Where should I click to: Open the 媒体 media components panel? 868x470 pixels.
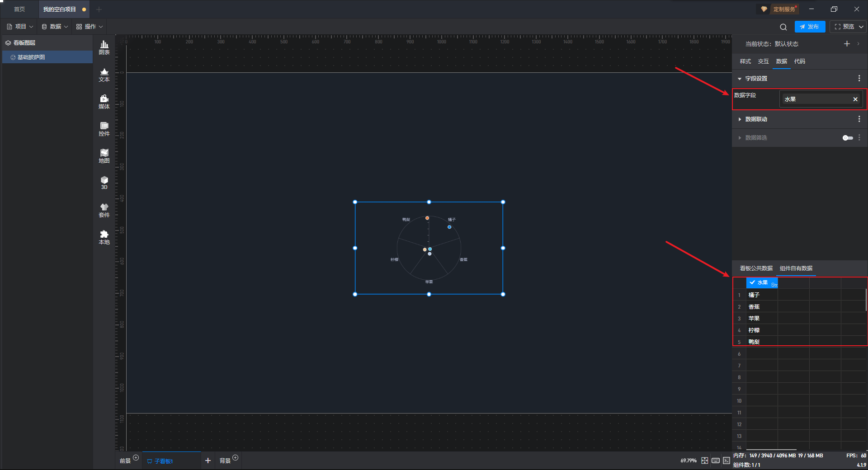[x=104, y=102]
